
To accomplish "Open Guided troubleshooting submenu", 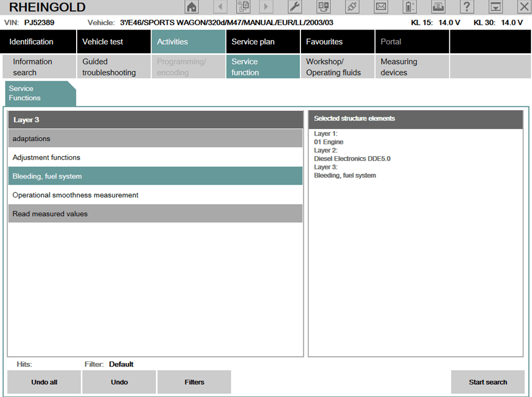I will coord(114,67).
